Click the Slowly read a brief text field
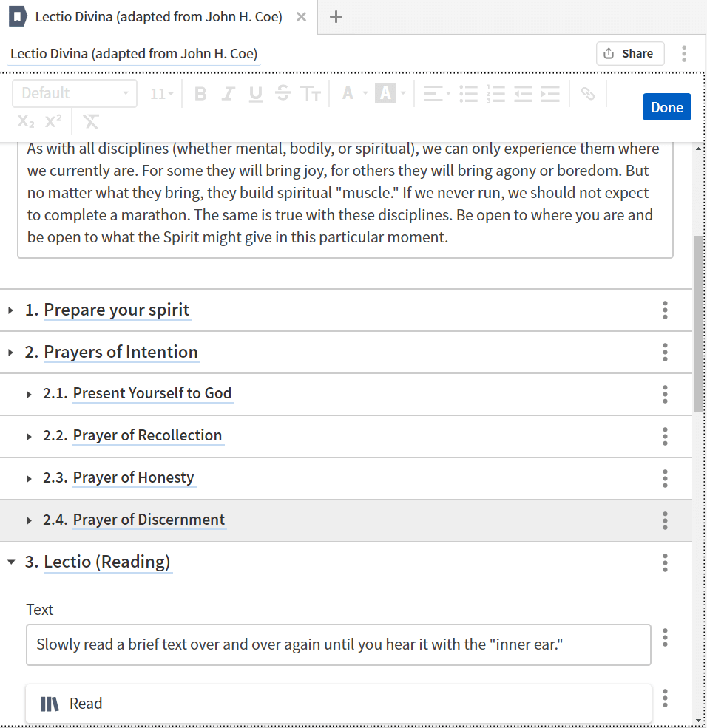 pyautogui.click(x=339, y=644)
